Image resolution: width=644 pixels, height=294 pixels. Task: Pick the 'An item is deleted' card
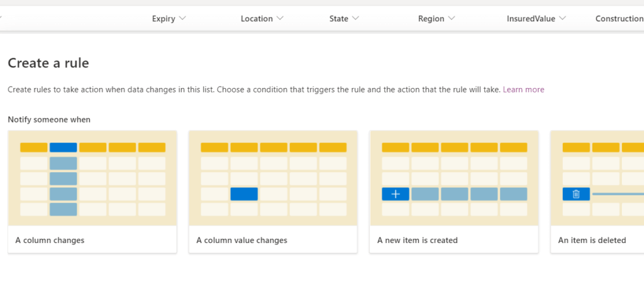(x=597, y=192)
